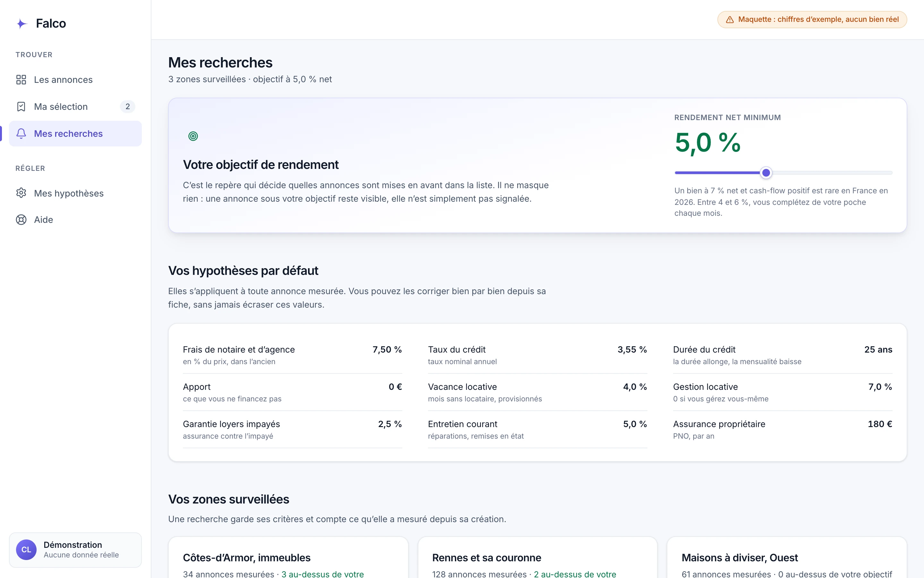Viewport: 924px width, 578px height.
Task: Click the Assurance propriétaire value 180 €
Action: pyautogui.click(x=880, y=424)
